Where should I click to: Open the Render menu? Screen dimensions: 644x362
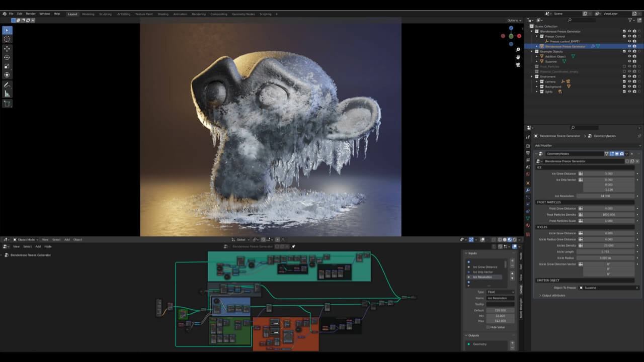[x=31, y=14]
